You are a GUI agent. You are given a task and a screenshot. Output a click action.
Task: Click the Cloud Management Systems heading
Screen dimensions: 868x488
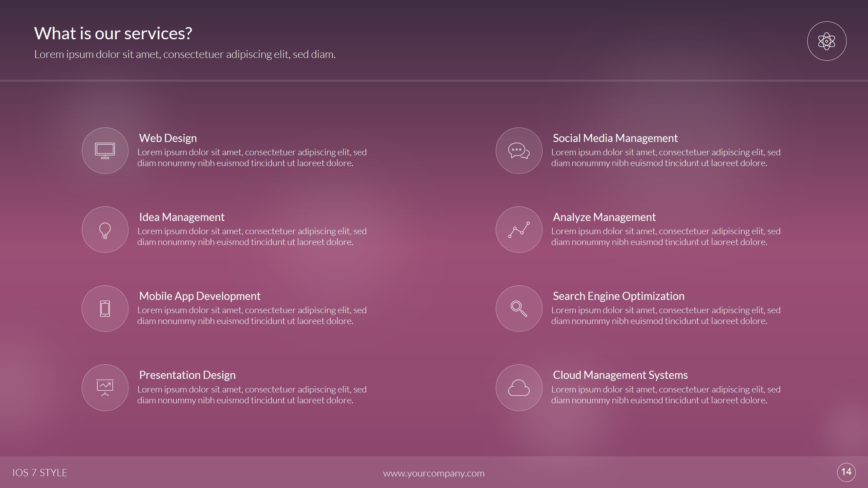[x=620, y=375]
